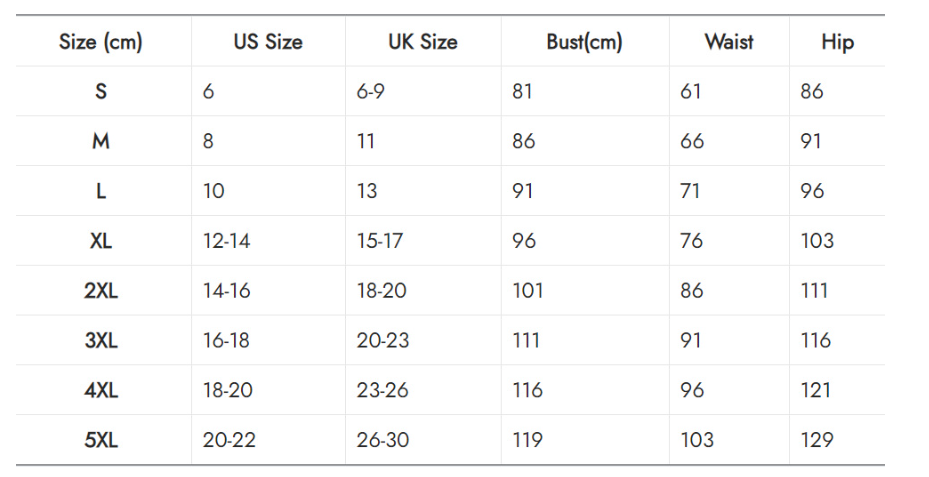The height and width of the screenshot is (477, 929).
Task: Click UK size 26-30 cell
Action: (383, 440)
